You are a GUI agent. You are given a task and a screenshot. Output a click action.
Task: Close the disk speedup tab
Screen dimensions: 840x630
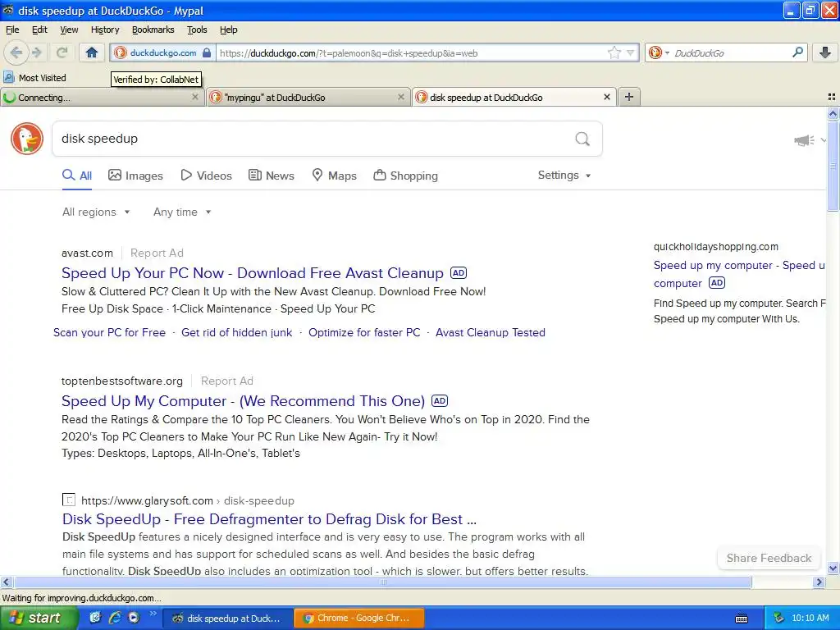pyautogui.click(x=607, y=97)
